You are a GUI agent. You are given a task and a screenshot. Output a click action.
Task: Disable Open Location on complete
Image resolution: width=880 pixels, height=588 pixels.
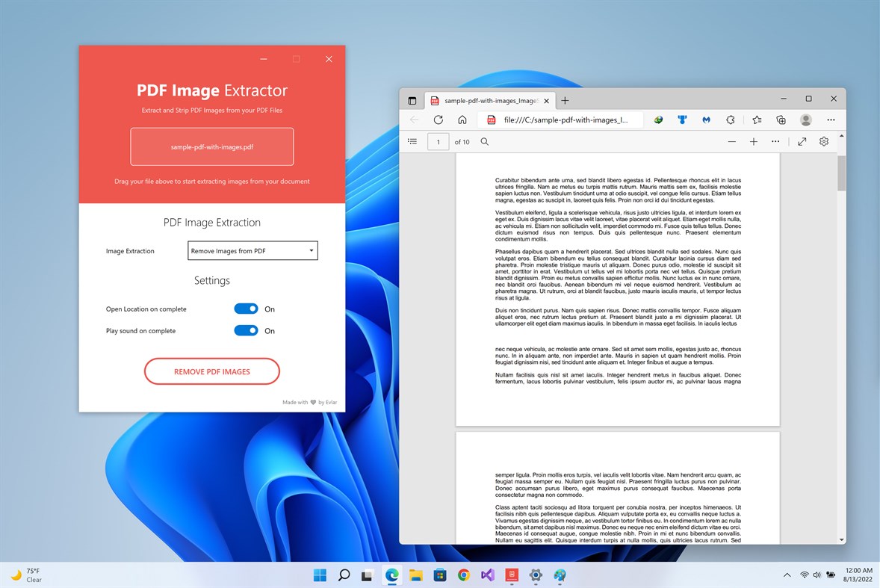246,309
